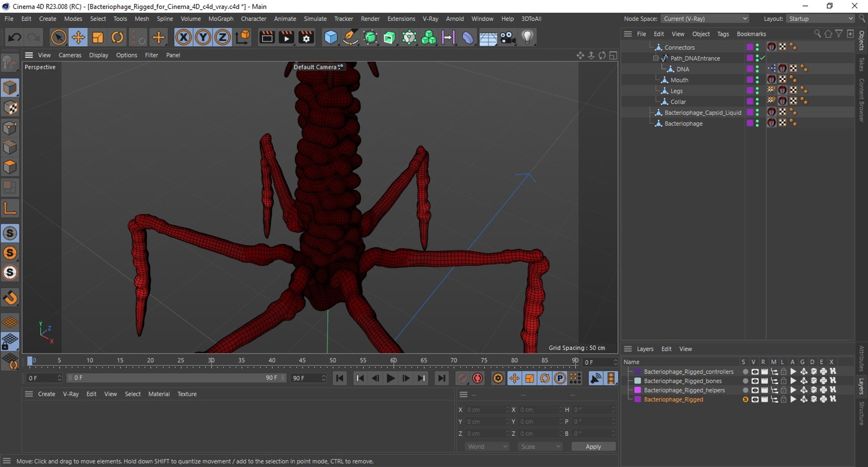Click Workplane lock icon
The image size is (868, 467).
pos(10,342)
